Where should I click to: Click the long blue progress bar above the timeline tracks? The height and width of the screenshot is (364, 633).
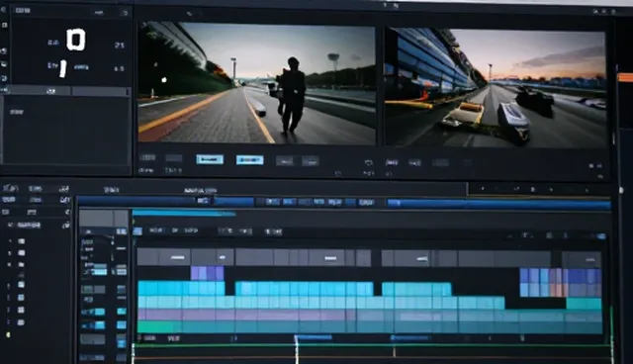point(498,204)
